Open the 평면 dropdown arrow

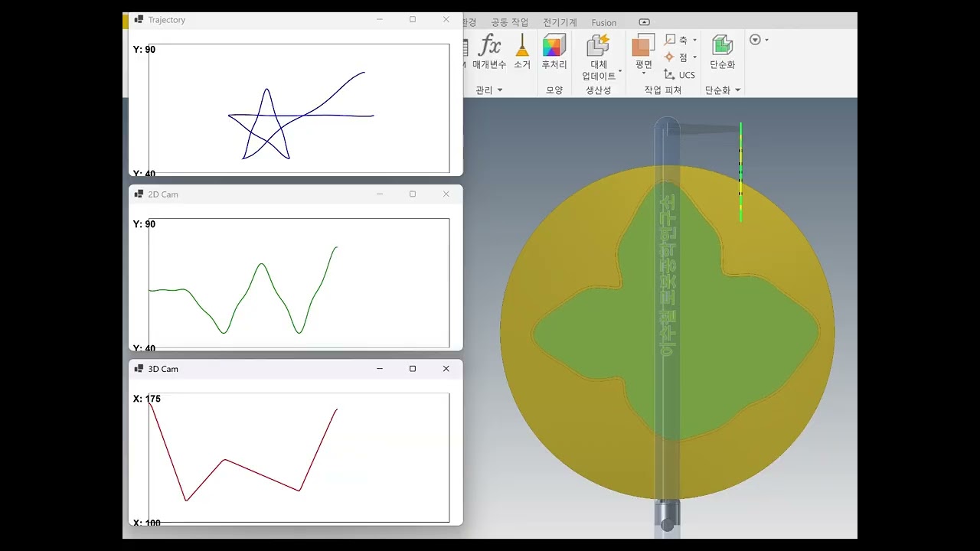pyautogui.click(x=643, y=73)
